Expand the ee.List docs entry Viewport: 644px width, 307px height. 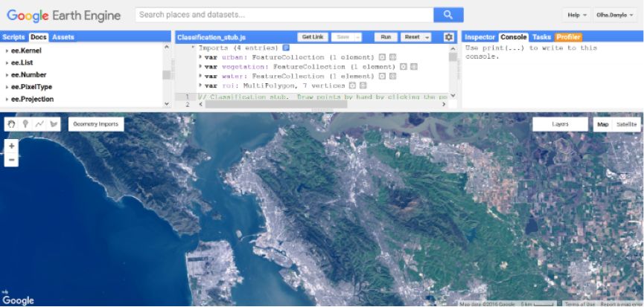7,62
